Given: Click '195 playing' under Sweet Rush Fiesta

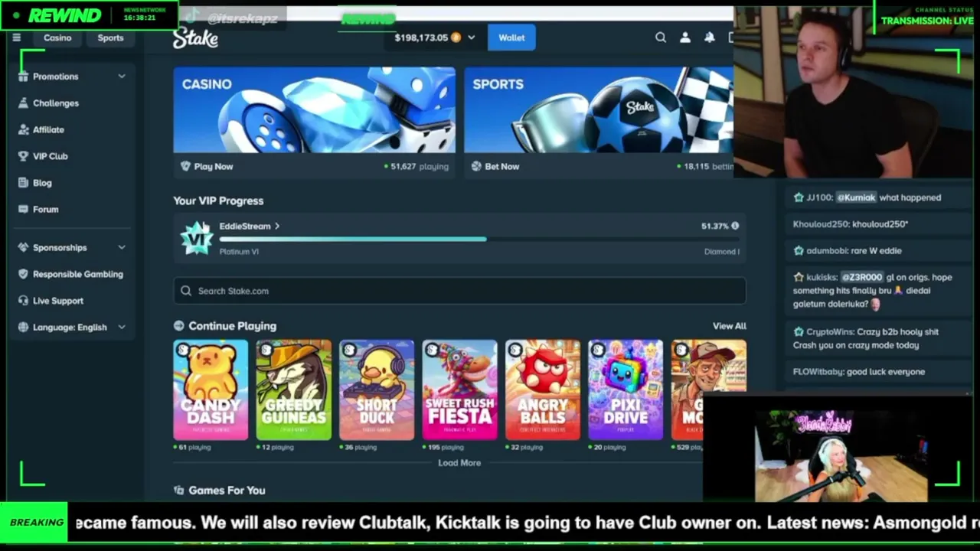Looking at the screenshot, I should (446, 448).
